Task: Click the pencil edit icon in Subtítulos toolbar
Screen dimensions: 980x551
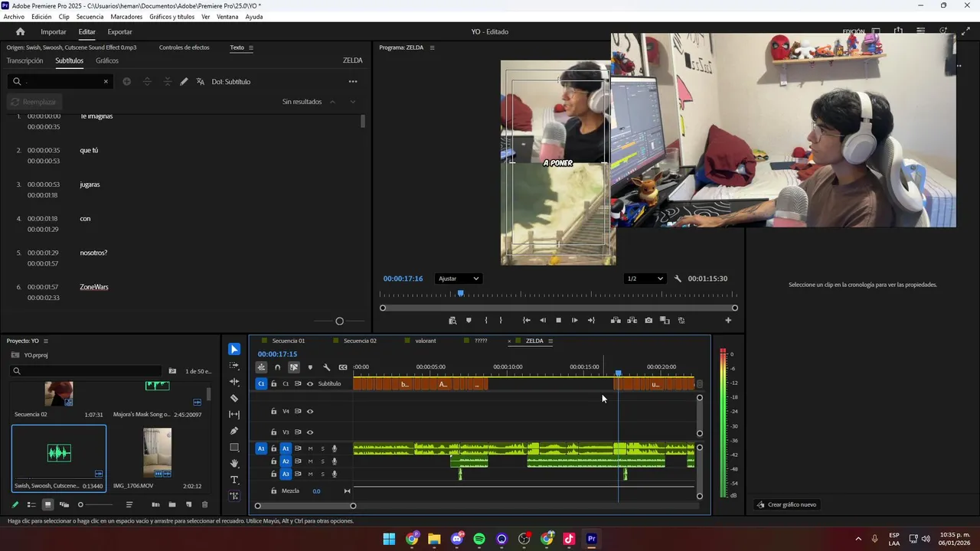Action: [x=184, y=82]
